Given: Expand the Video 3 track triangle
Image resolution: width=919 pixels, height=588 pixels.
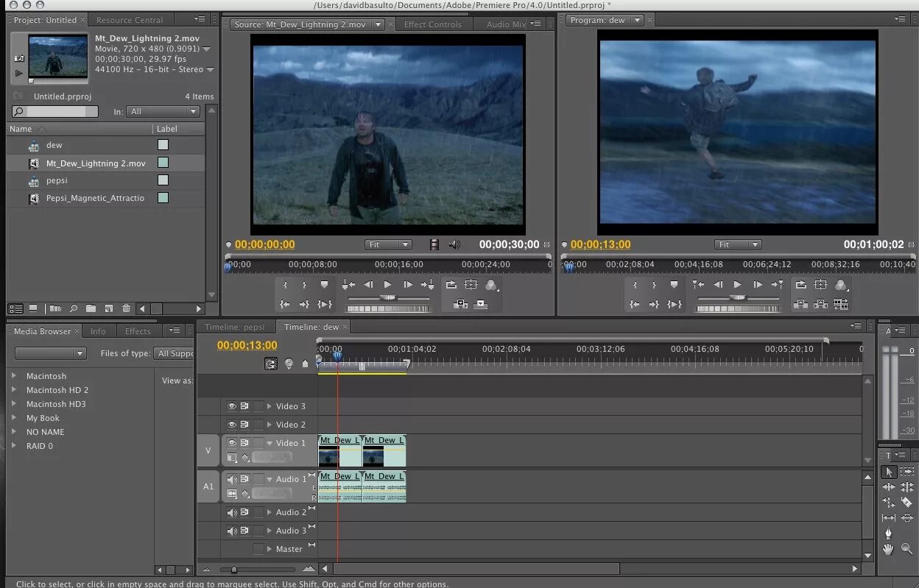Looking at the screenshot, I should pos(270,406).
